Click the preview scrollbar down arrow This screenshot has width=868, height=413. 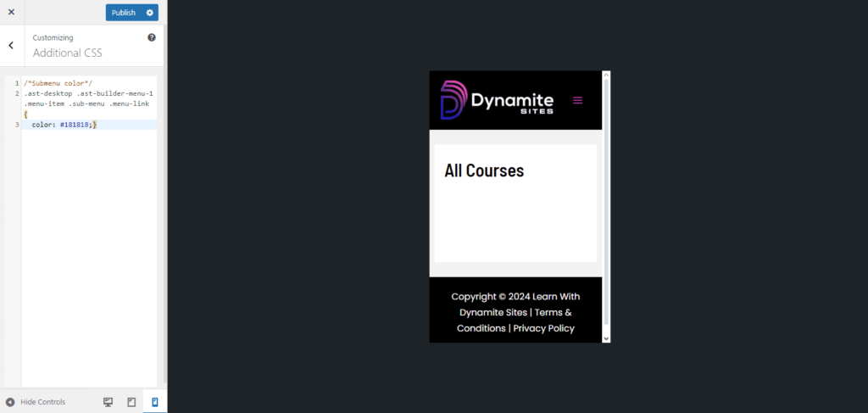point(606,338)
